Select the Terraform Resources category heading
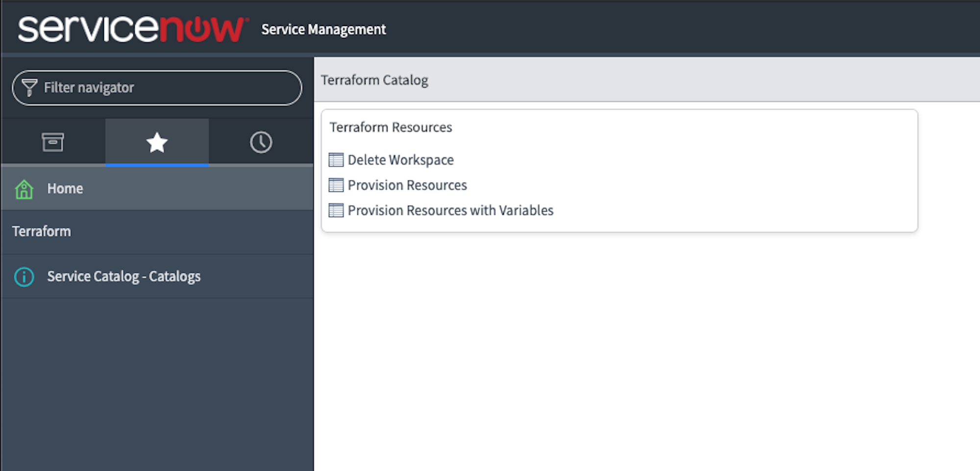This screenshot has height=471, width=980. (x=391, y=127)
